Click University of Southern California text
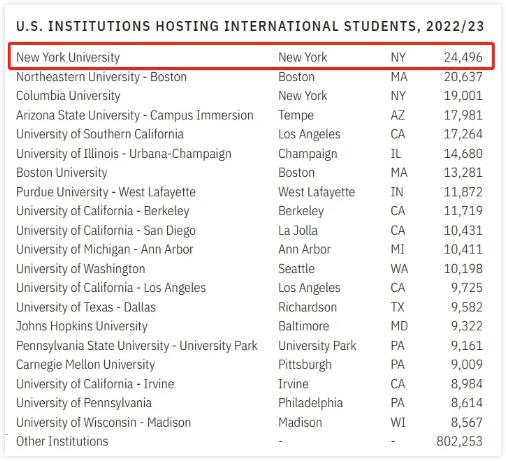 coord(100,134)
